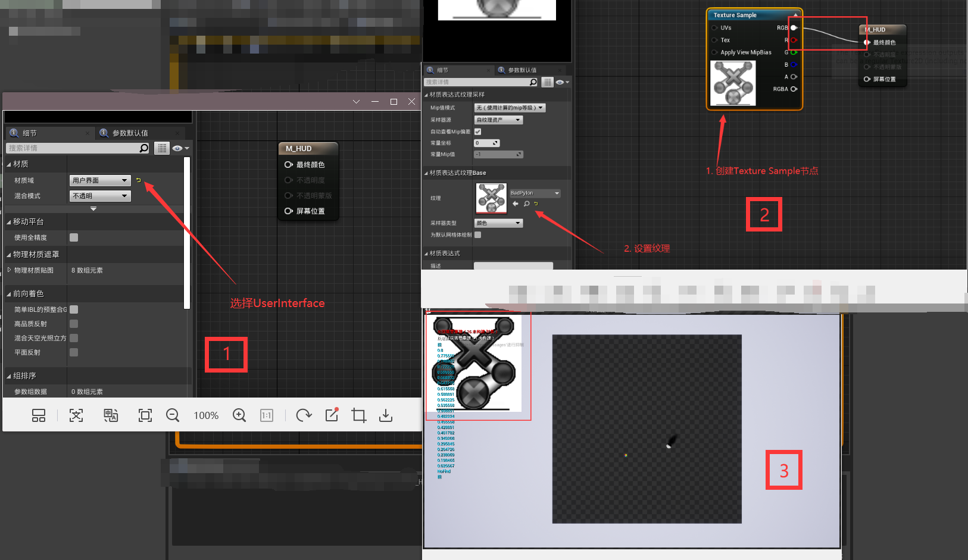This screenshot has height=560, width=968.
Task: Click the translate text icon in viewer toolbar
Action: (111, 415)
